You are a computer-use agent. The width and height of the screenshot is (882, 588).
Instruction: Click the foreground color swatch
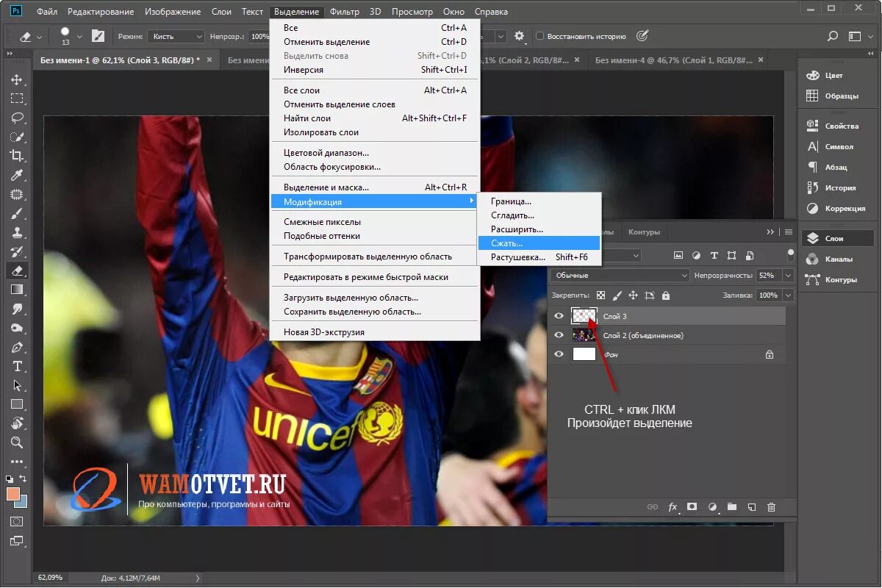pos(13,494)
